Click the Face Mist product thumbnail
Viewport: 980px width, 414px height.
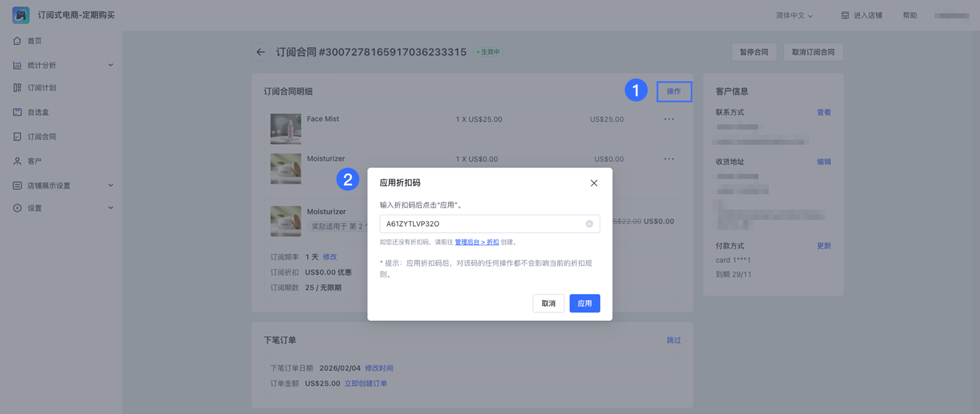(x=286, y=129)
